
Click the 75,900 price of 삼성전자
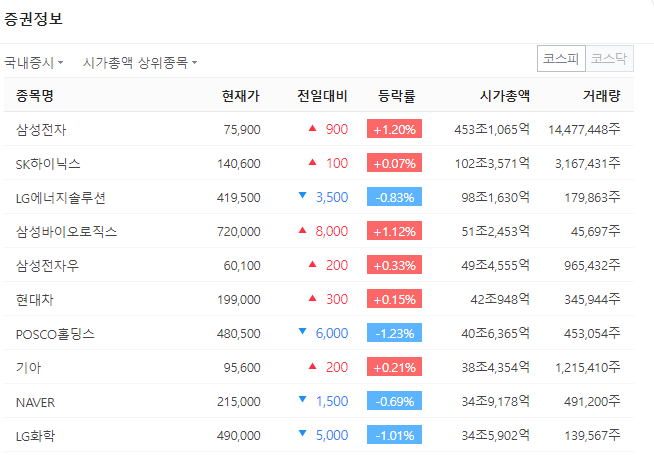pos(242,130)
